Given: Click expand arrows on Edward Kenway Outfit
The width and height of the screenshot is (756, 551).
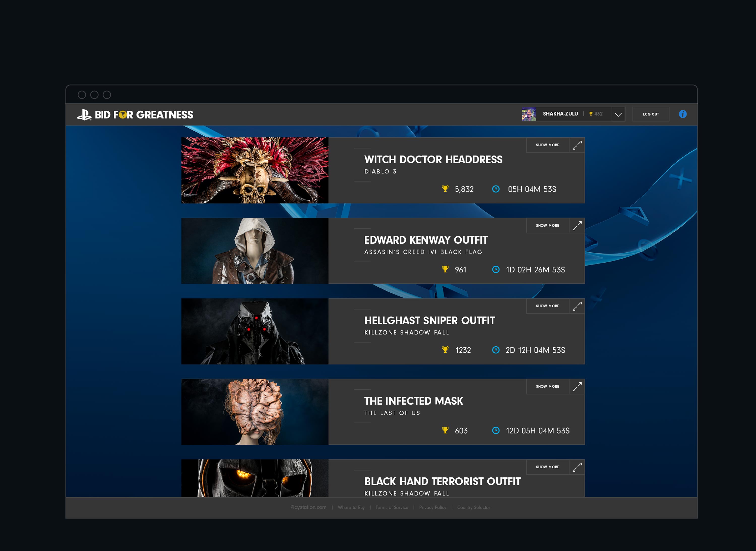Looking at the screenshot, I should tap(577, 226).
